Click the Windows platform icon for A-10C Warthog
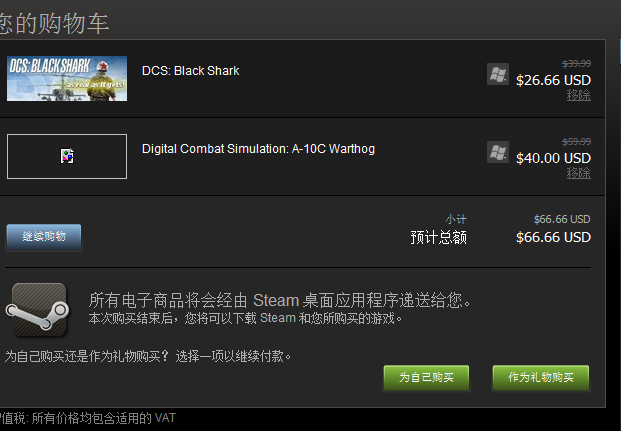Viewport: 621px width, 431px height. [x=498, y=152]
